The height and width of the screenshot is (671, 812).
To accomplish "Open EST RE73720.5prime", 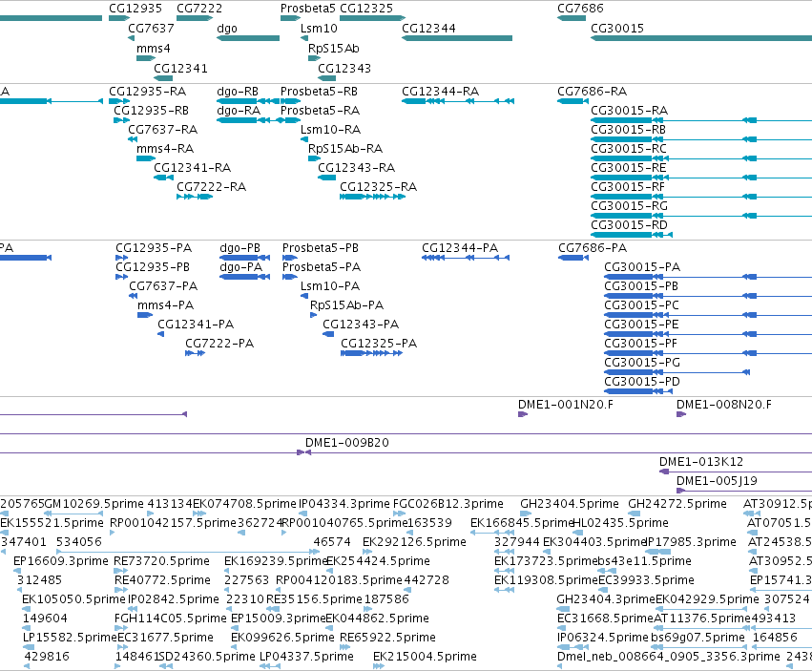I will tap(120, 571).
